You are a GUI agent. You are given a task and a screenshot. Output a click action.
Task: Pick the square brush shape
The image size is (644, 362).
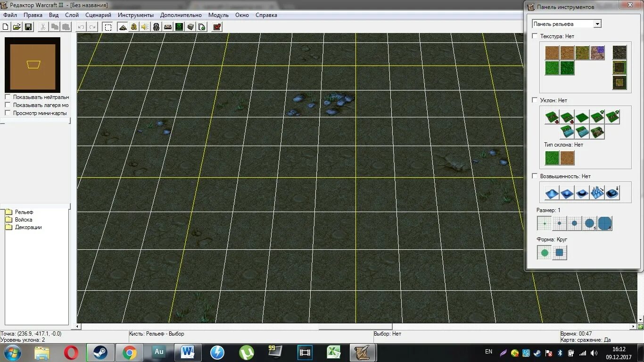coord(560,253)
